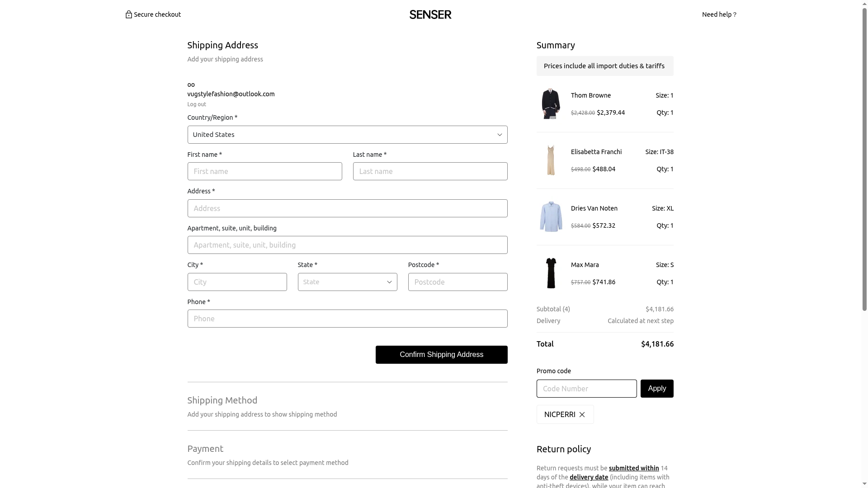The height and width of the screenshot is (488, 868).
Task: Expand the Country/Region dropdown
Action: pos(347,135)
